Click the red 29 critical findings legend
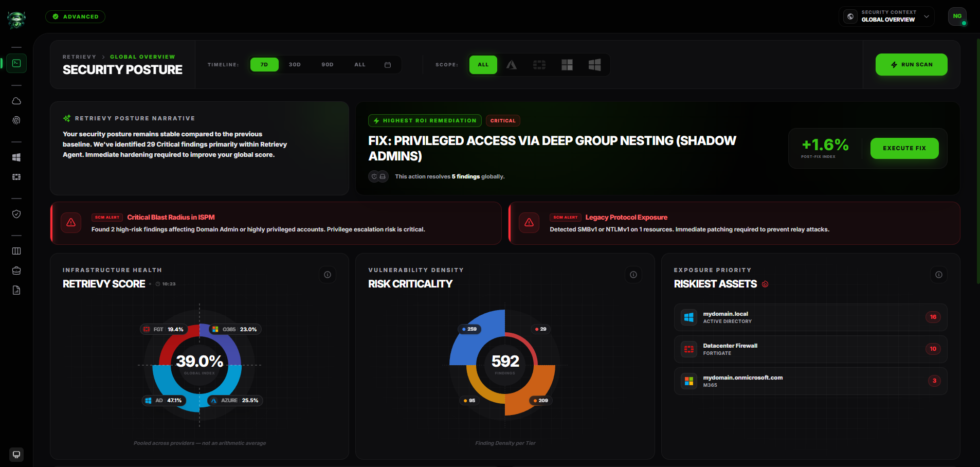 tap(540, 329)
